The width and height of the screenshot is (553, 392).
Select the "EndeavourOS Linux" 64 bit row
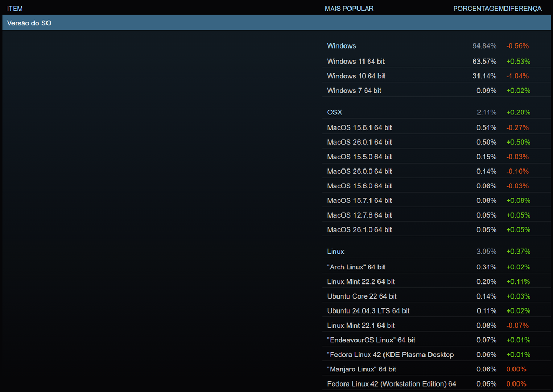(x=371, y=340)
